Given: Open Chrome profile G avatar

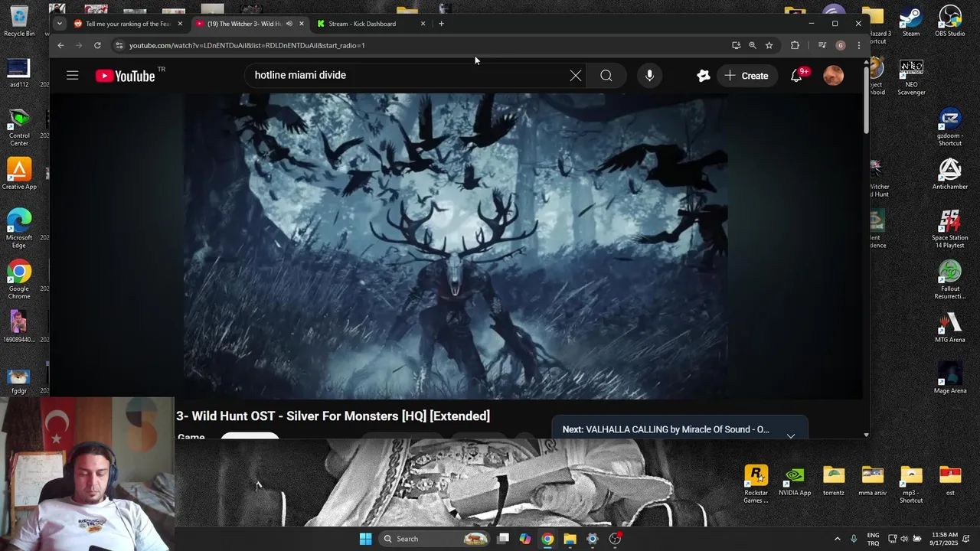Looking at the screenshot, I should 841,45.
